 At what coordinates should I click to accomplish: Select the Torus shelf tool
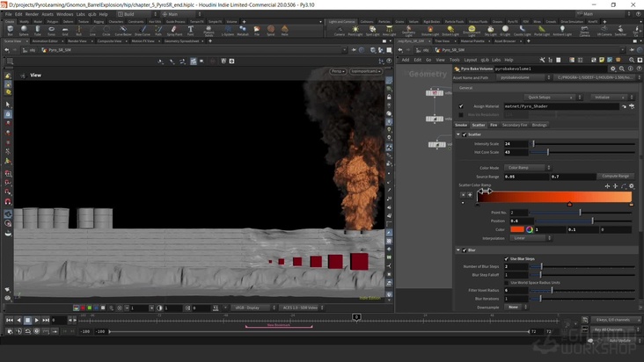(51, 31)
